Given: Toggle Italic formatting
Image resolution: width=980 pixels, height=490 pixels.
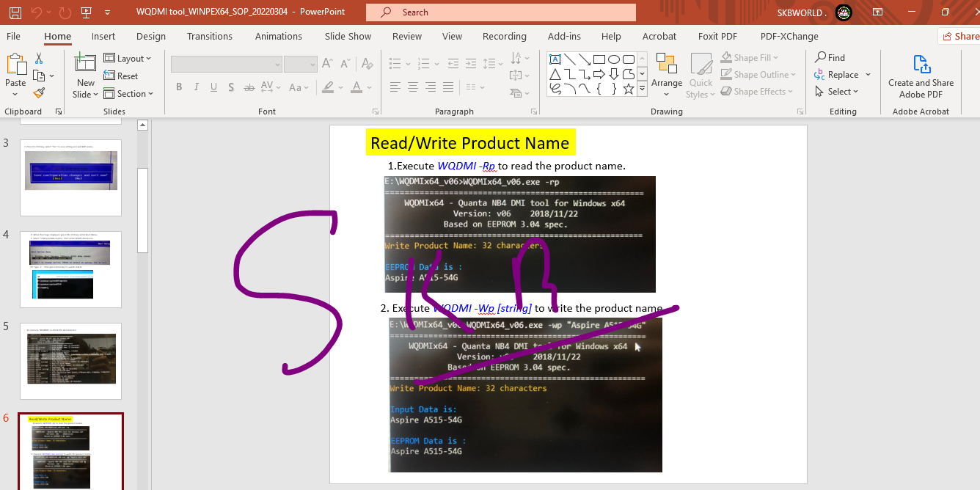Looking at the screenshot, I should [x=197, y=87].
